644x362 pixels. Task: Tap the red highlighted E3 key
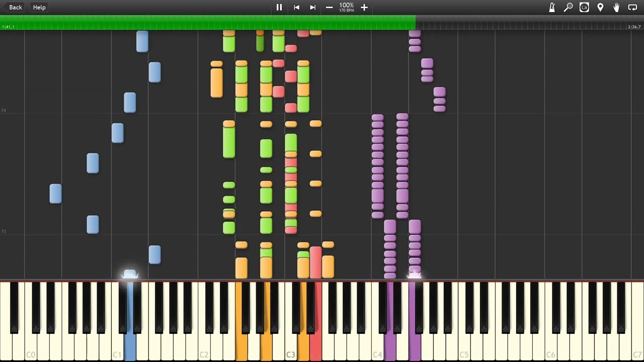(315, 347)
